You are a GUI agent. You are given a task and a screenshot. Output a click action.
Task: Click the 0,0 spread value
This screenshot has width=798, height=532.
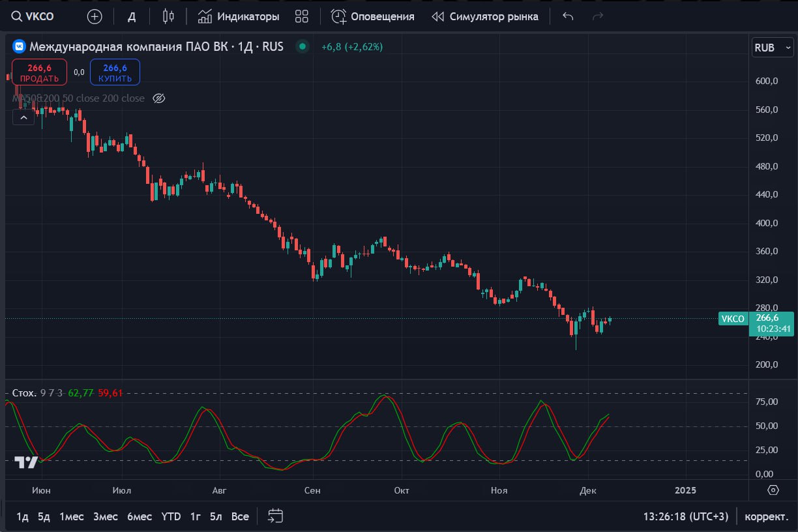79,72
